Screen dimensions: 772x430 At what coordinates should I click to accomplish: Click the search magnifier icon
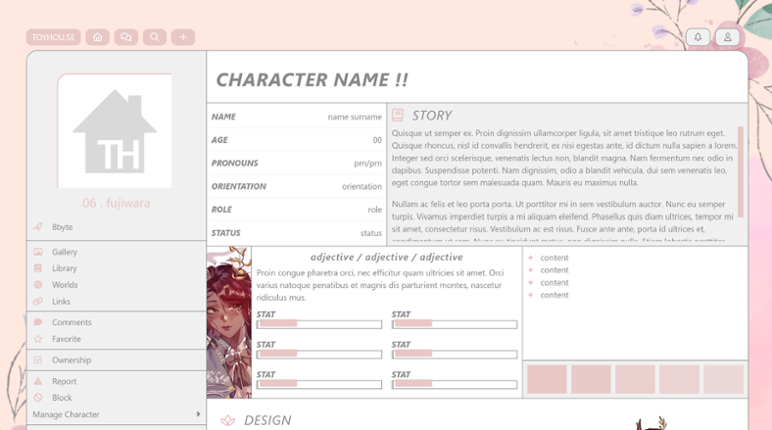click(155, 37)
